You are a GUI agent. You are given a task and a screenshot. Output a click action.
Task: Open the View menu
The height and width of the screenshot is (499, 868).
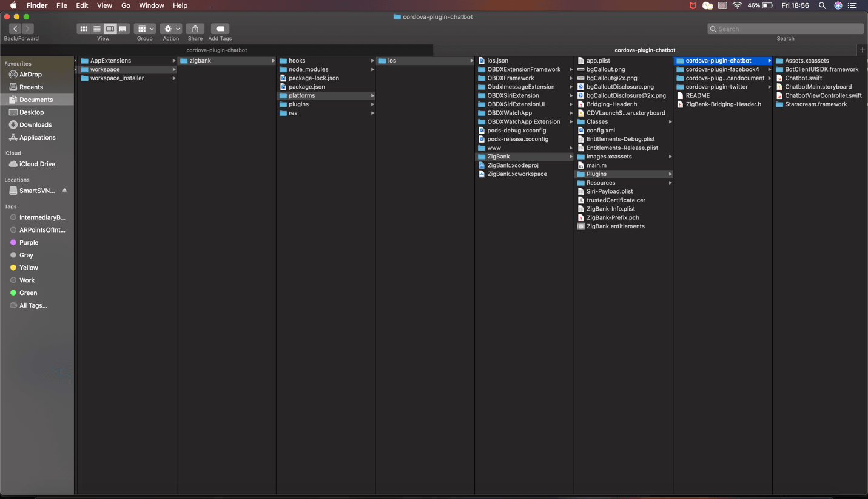(x=104, y=5)
